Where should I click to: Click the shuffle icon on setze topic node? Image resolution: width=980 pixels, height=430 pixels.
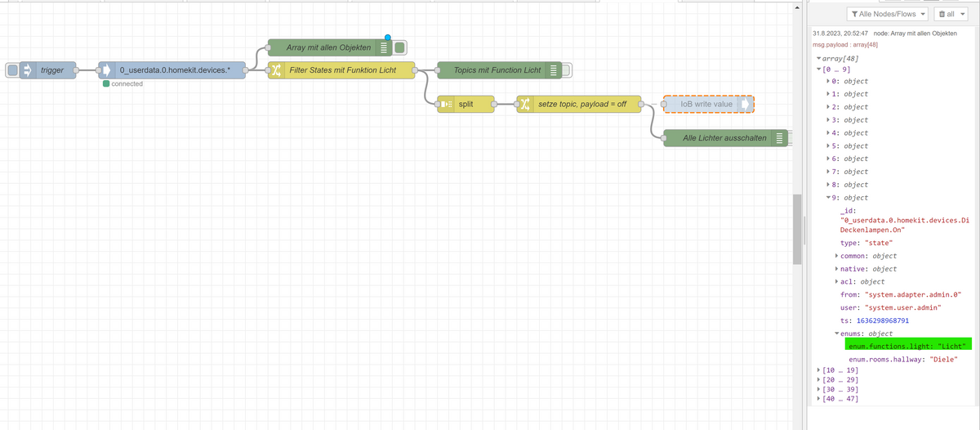[x=524, y=104]
